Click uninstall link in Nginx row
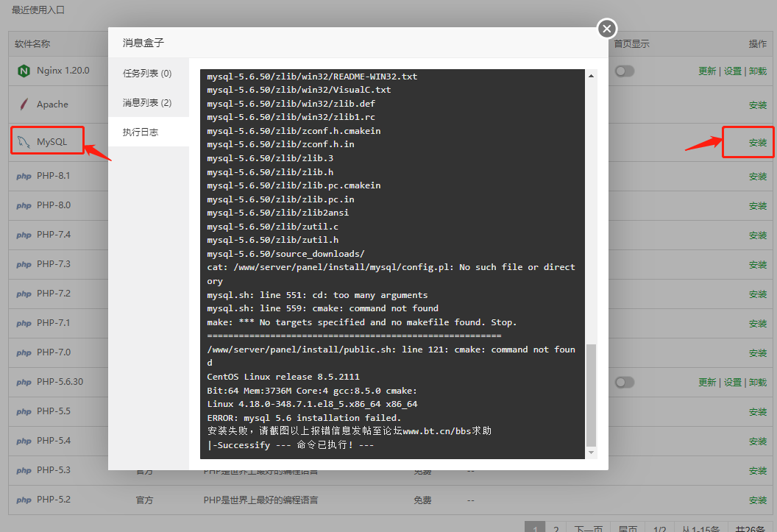 [758, 71]
